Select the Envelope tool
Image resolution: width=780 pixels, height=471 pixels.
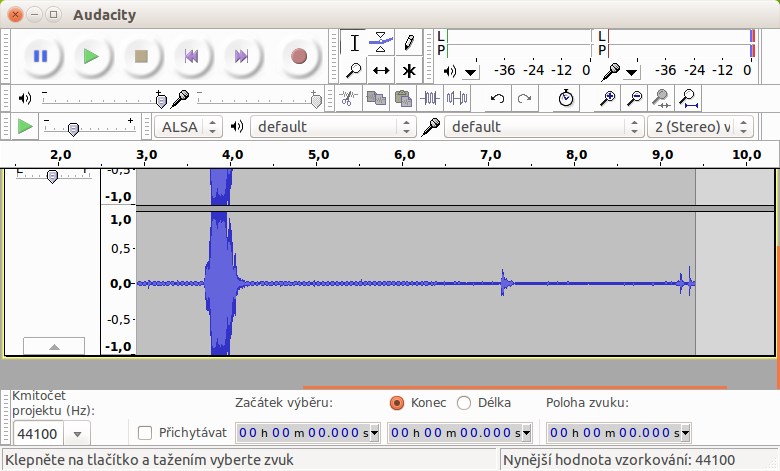(381, 43)
